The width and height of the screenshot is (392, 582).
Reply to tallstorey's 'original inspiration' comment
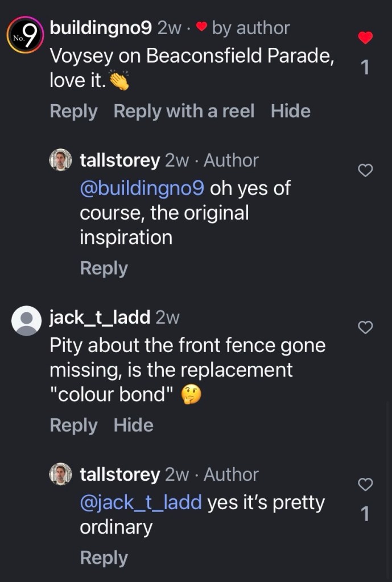(104, 268)
